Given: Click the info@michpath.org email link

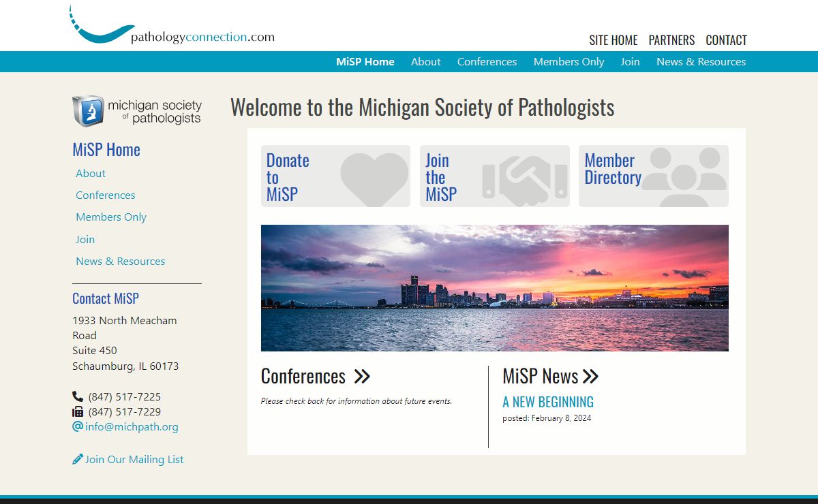Looking at the screenshot, I should click(132, 426).
